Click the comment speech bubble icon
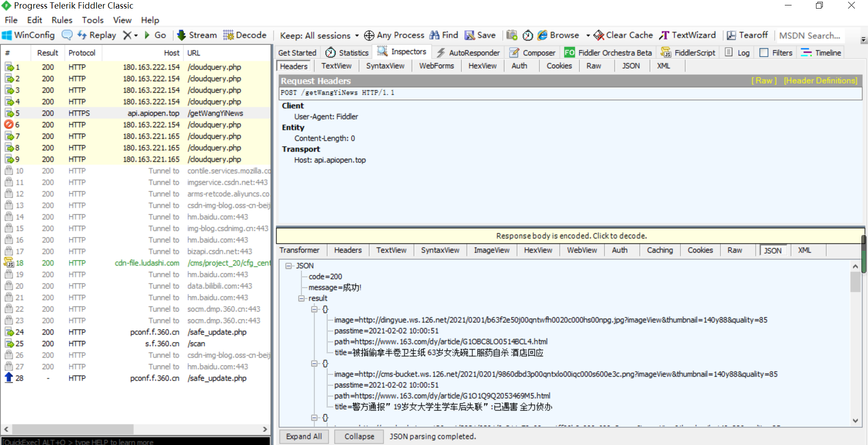This screenshot has height=445, width=868. (x=67, y=35)
